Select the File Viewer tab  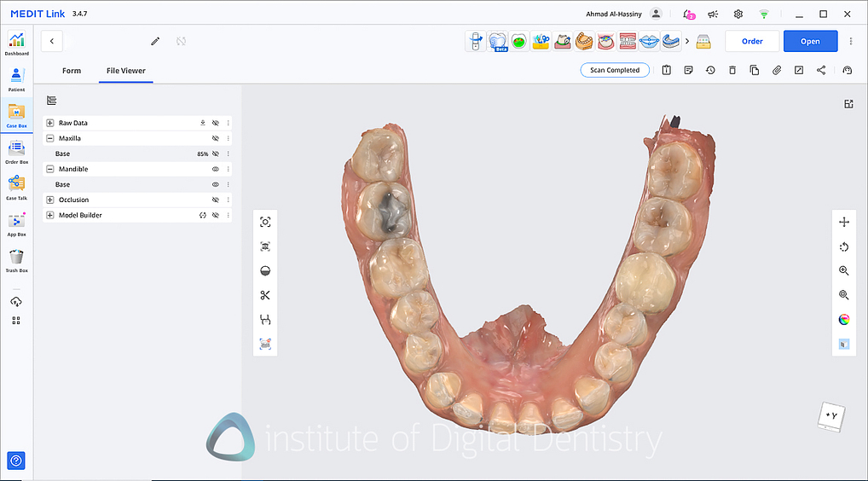[126, 71]
